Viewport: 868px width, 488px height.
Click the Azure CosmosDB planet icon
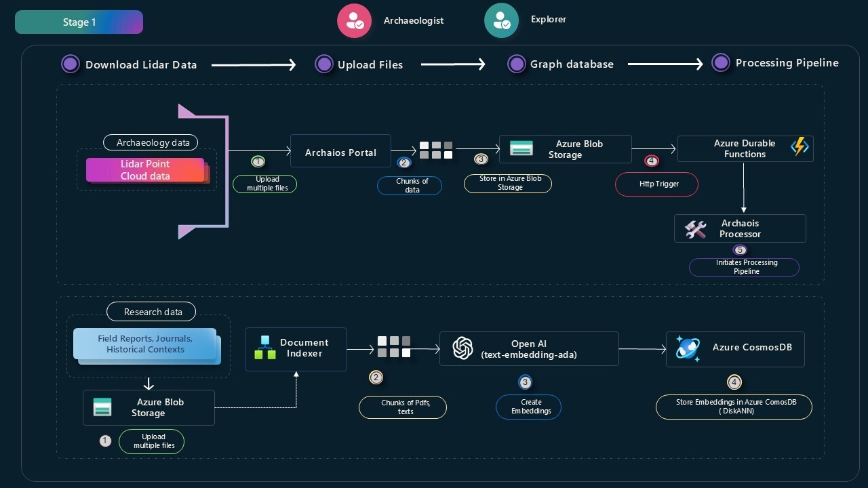point(688,348)
